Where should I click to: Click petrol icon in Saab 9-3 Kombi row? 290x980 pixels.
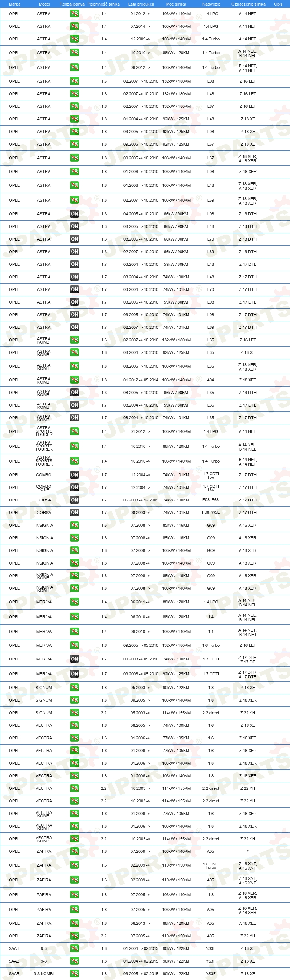click(75, 974)
